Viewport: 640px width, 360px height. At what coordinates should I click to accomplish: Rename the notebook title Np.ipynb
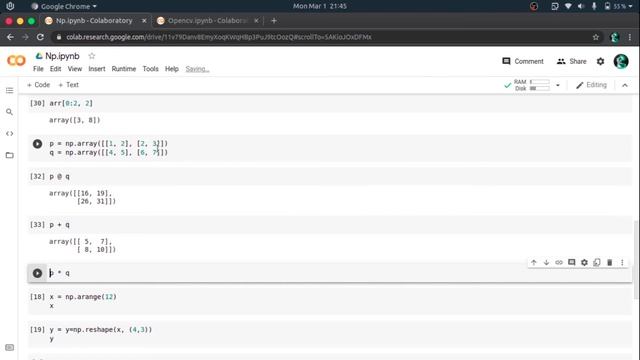[62, 56]
